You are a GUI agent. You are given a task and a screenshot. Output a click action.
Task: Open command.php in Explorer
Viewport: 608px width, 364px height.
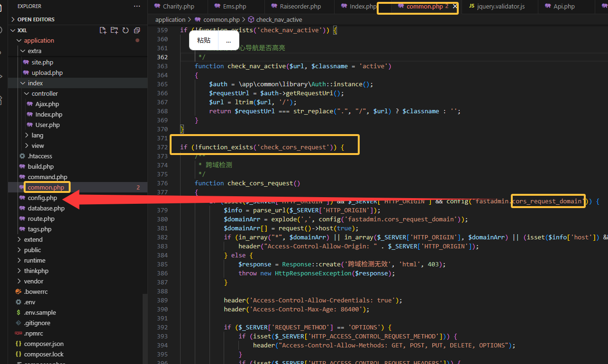pos(47,177)
